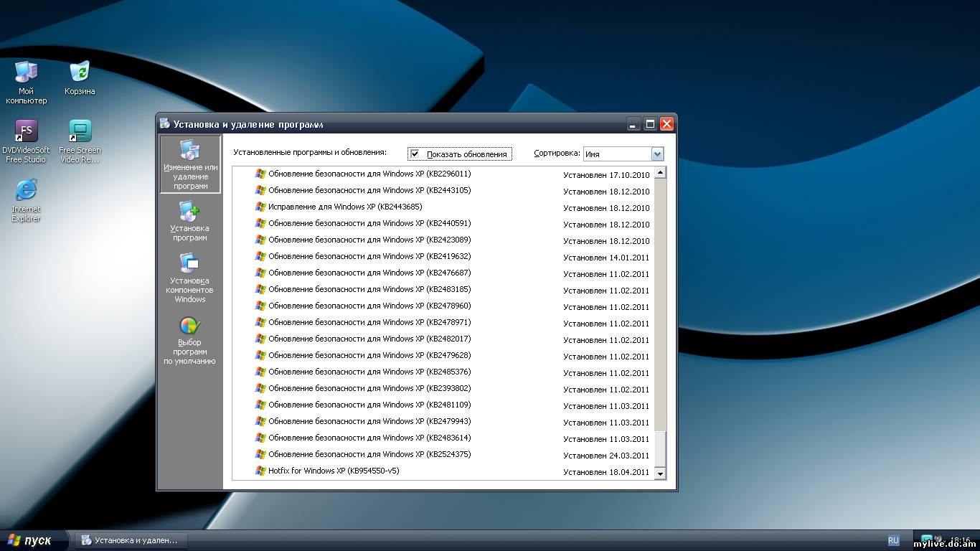Click the scroll down arrow in the list
Viewport: 980px width, 551px height.
coord(660,474)
